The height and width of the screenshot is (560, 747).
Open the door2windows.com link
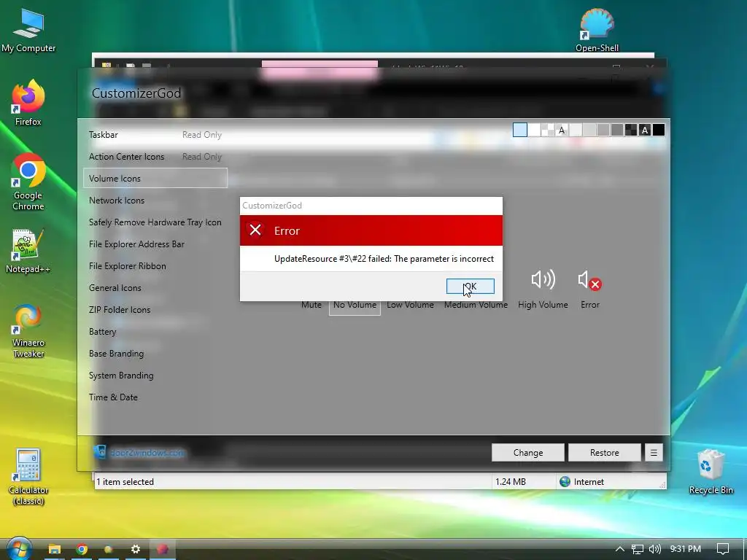click(147, 452)
